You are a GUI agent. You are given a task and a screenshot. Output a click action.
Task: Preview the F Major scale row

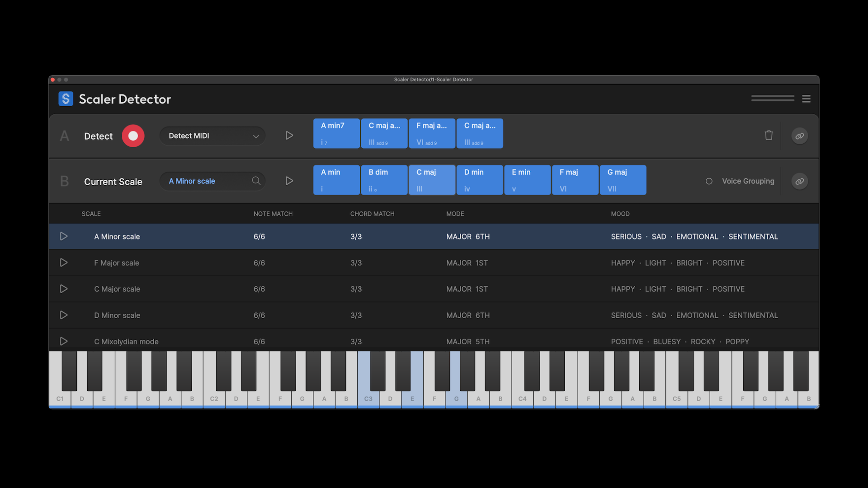(x=64, y=263)
